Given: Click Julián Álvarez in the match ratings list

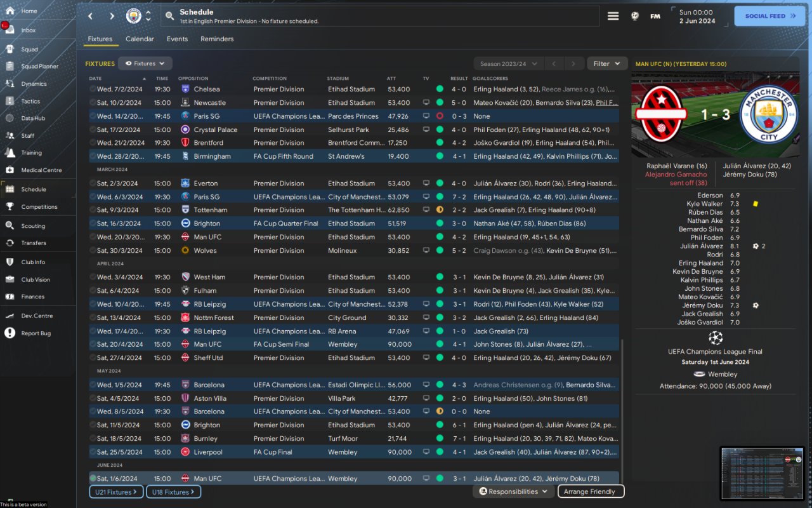Looking at the screenshot, I should tap(702, 246).
